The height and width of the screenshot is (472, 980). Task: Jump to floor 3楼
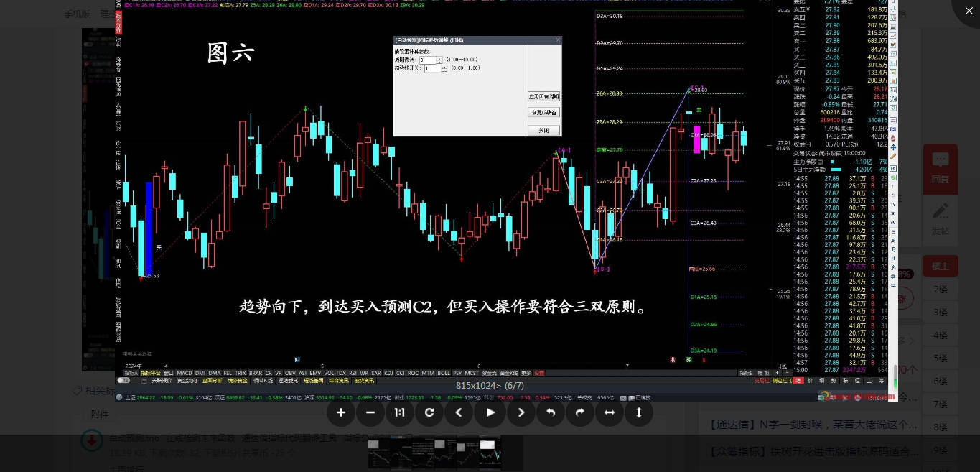[941, 313]
